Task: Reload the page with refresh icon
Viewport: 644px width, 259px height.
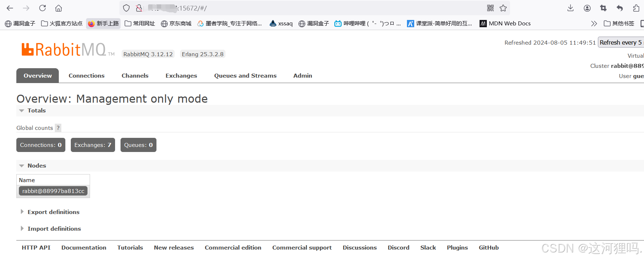Action: pos(42,8)
